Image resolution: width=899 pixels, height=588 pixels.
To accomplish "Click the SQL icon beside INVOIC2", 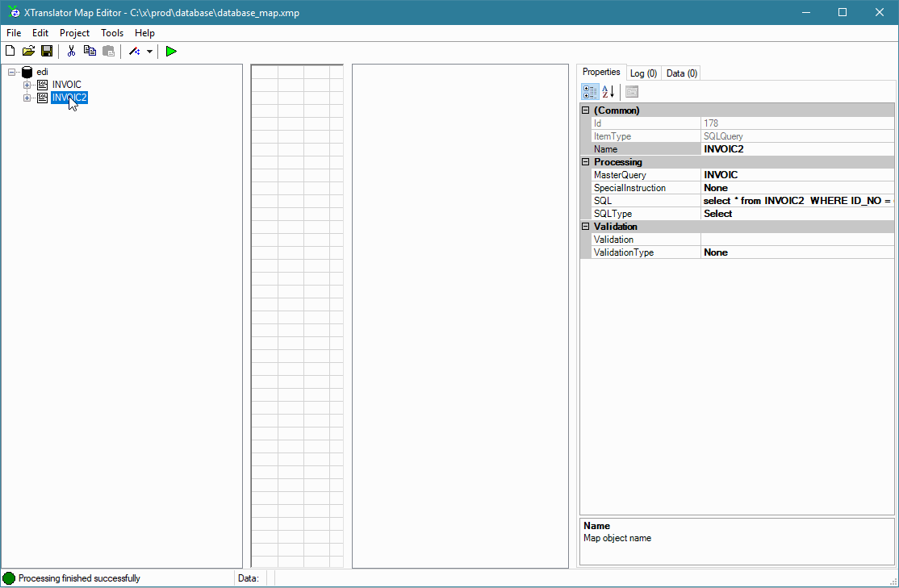I will (x=43, y=98).
